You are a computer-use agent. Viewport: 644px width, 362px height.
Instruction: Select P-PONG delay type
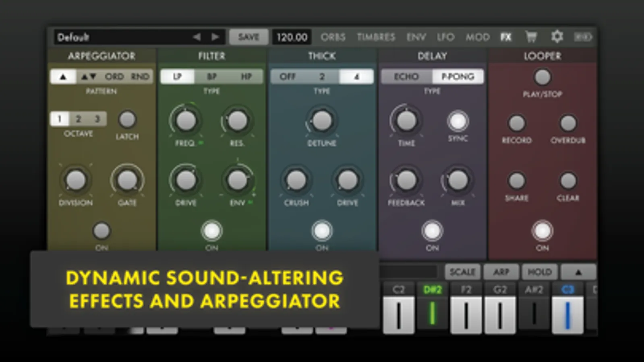coord(458,76)
